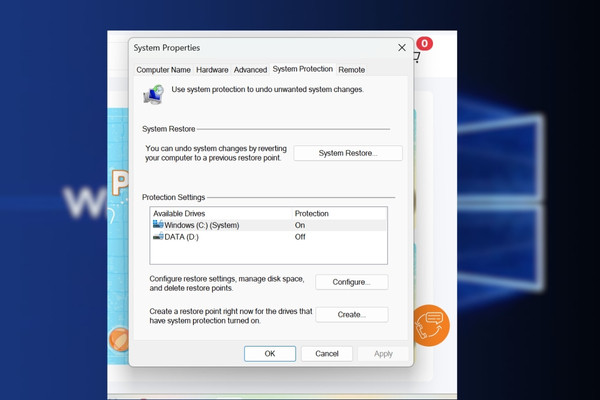
Task: Click the Cancel button
Action: [x=327, y=354]
